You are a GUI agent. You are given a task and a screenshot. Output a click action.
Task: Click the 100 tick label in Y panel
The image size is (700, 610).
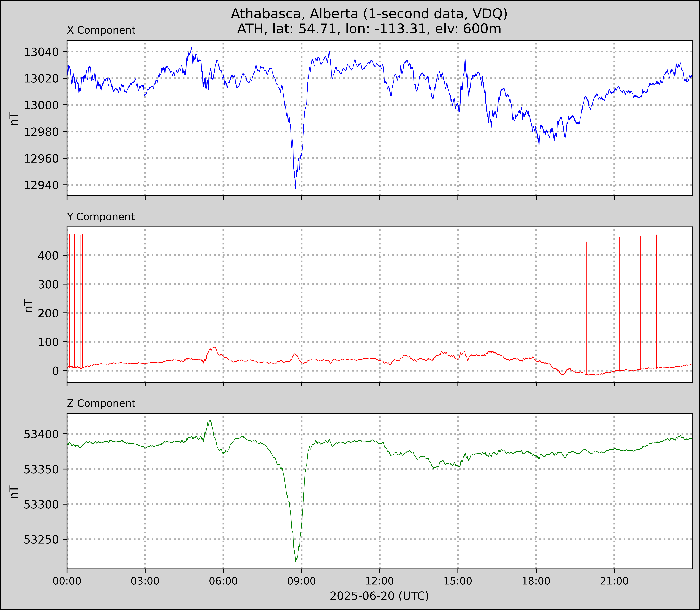coord(48,342)
